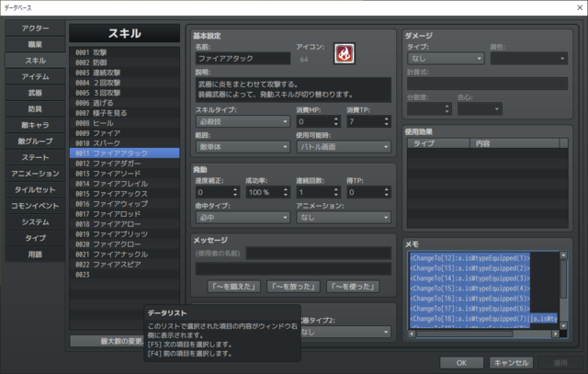
Task: Switch to the アイテム tab
Action: click(35, 76)
